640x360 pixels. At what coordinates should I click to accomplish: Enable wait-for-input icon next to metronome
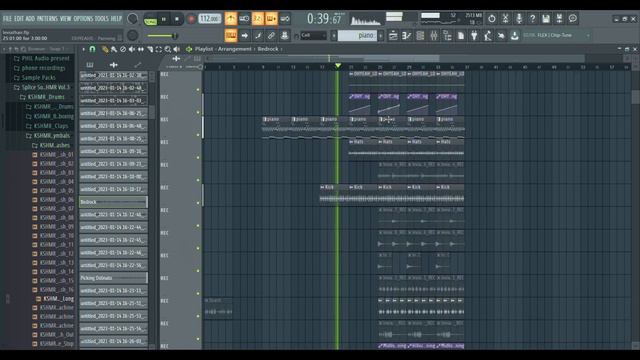pos(244,19)
